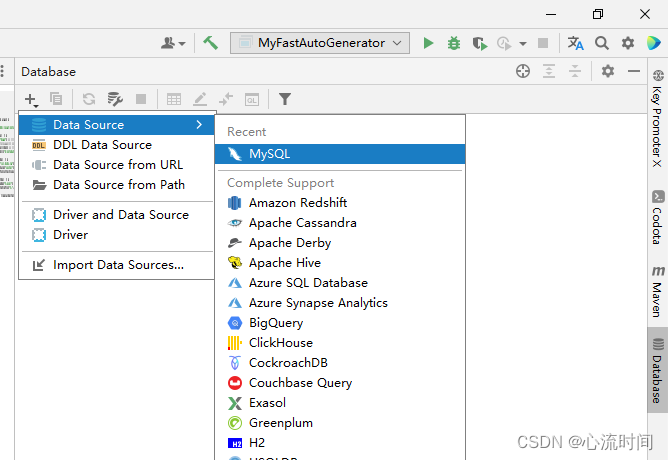The width and height of the screenshot is (668, 460).
Task: Click the Build project hammer icon
Action: (x=210, y=43)
